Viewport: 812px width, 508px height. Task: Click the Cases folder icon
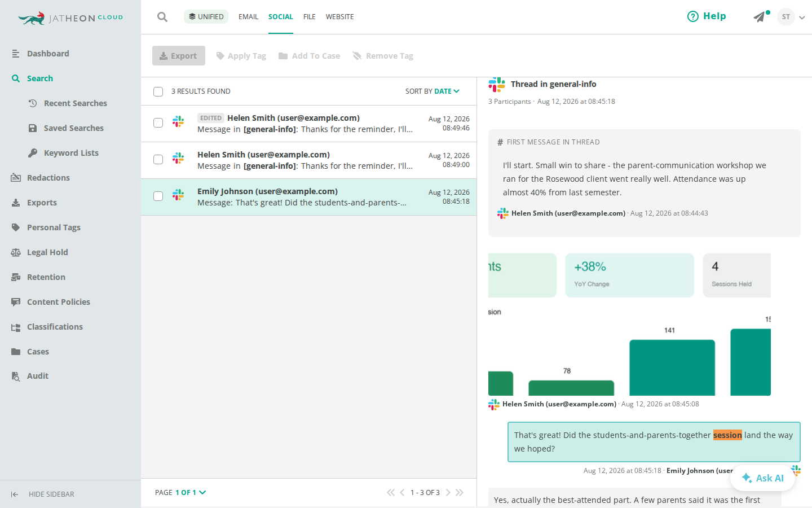[x=16, y=352]
